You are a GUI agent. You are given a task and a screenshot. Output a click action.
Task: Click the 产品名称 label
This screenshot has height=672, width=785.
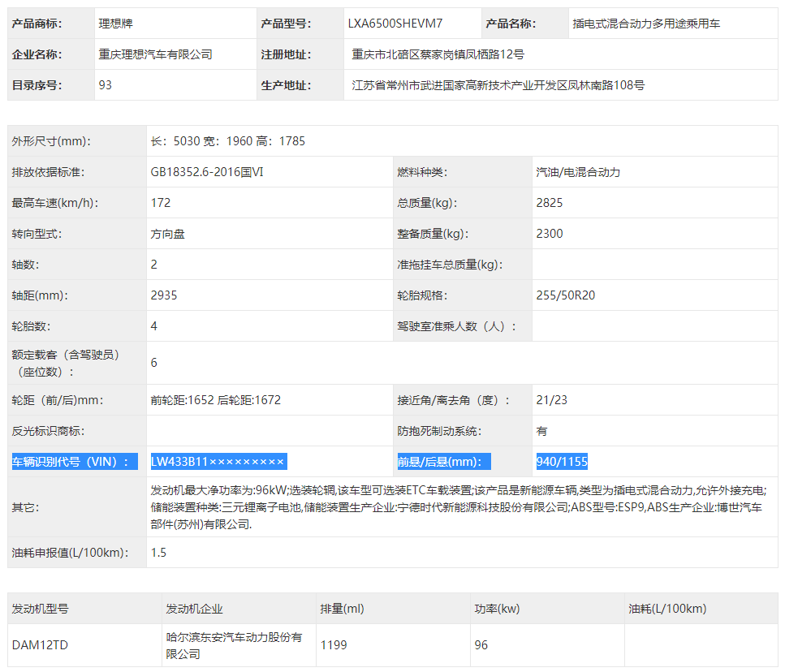[511, 24]
